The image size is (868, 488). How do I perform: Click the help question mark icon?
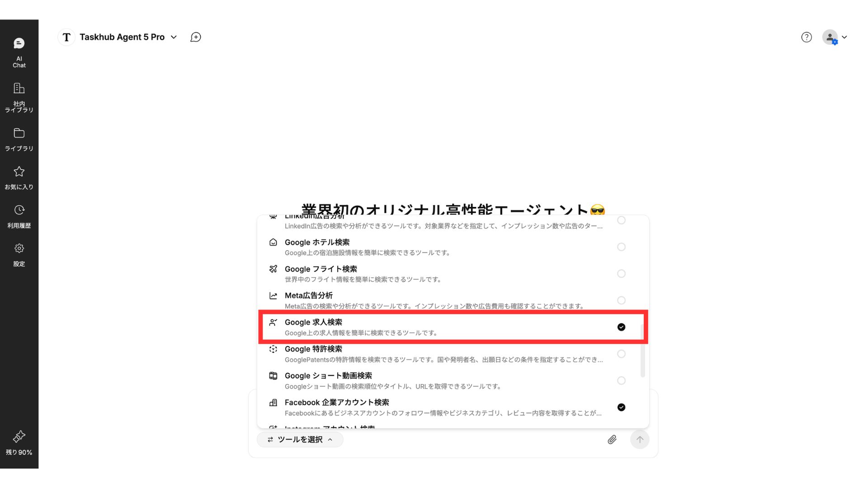coord(807,37)
